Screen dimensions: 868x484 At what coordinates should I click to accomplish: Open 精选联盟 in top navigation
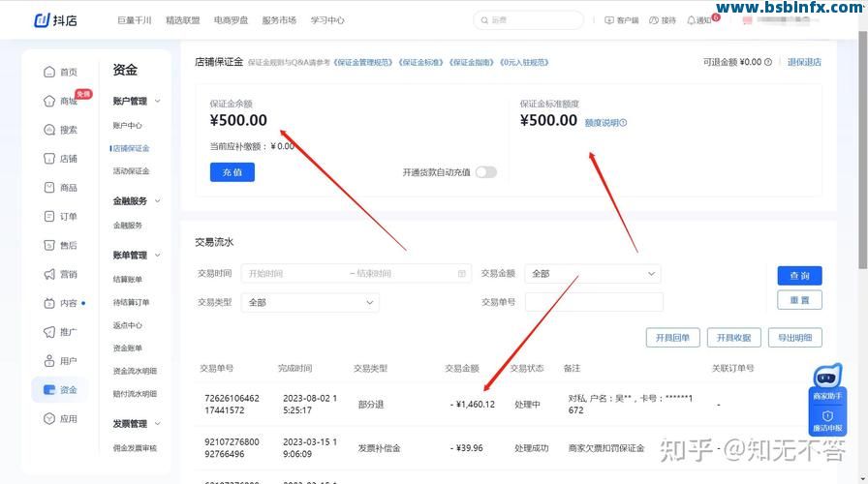point(183,20)
